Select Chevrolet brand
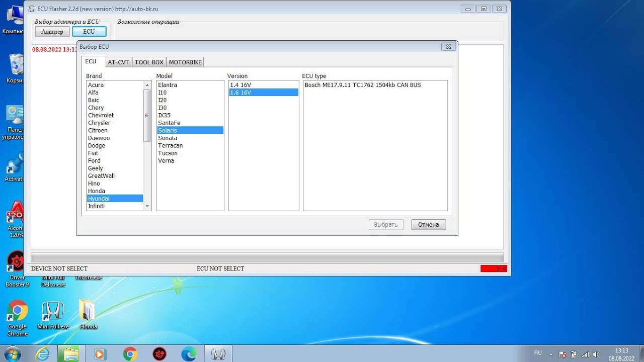This screenshot has width=644, height=362. click(x=115, y=115)
